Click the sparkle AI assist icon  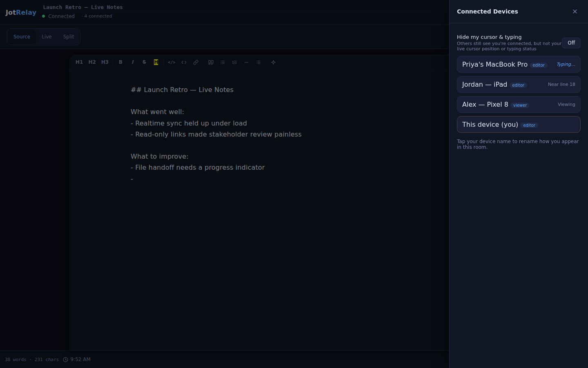274,62
